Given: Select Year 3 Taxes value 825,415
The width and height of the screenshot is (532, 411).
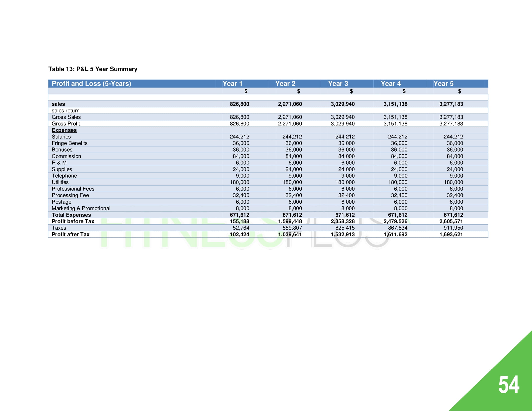Looking at the screenshot, I should point(345,228).
